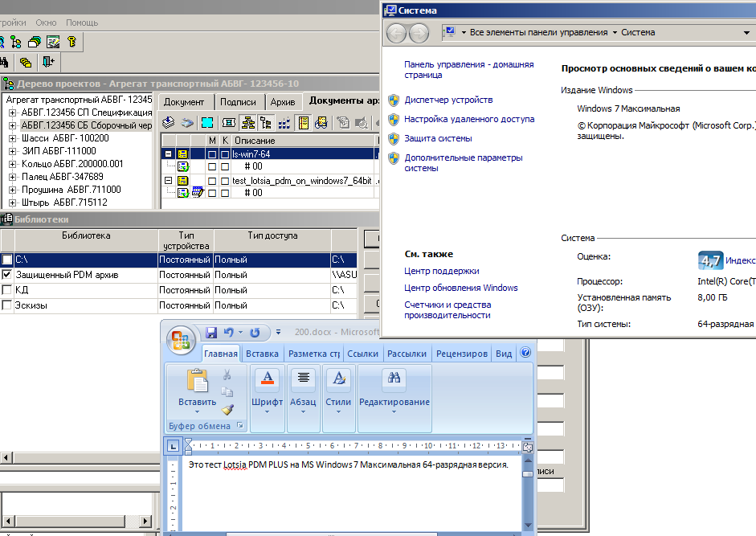
Task: Click the tab stop selector on Word ruler
Action: pos(173,446)
